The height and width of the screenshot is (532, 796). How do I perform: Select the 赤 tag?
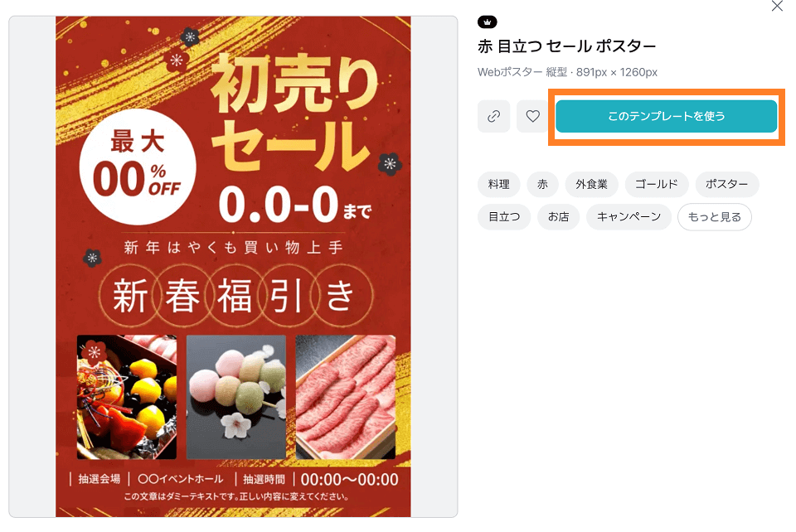click(542, 184)
